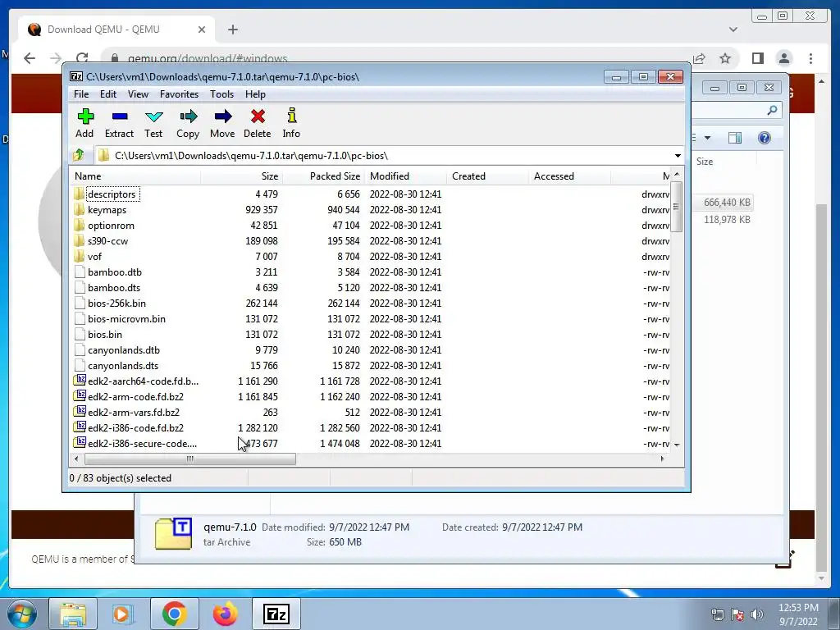Open the View menu
840x630 pixels.
138,94
